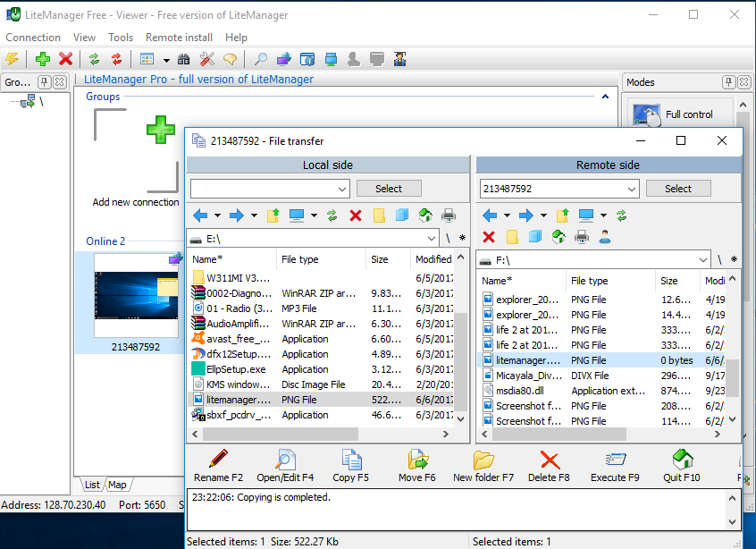Click the large green plus Add new connection
756x549 pixels.
point(161,130)
